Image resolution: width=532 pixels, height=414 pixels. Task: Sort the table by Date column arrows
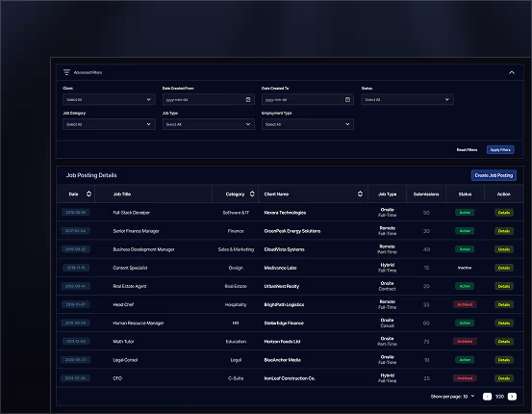(89, 194)
